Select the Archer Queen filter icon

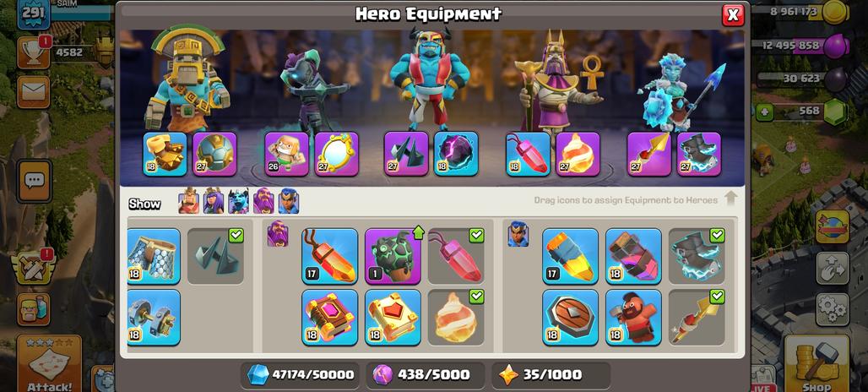[214, 202]
